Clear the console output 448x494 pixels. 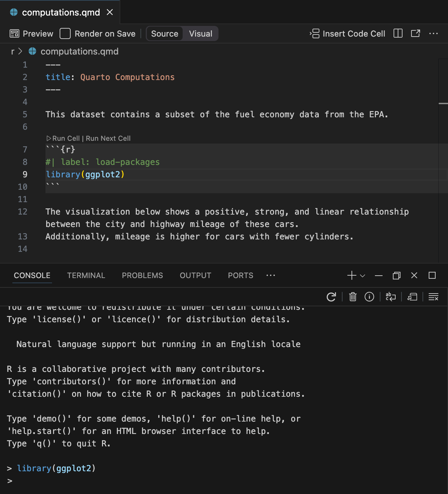(x=434, y=297)
